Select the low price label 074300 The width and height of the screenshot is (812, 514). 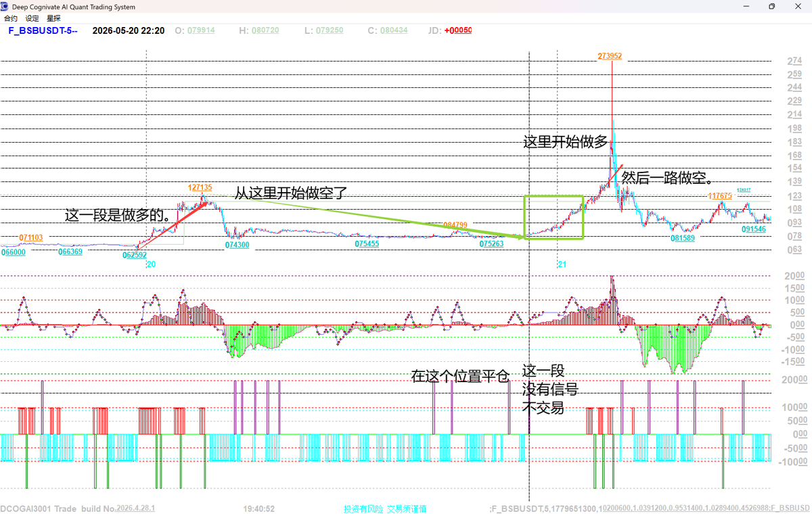[237, 245]
